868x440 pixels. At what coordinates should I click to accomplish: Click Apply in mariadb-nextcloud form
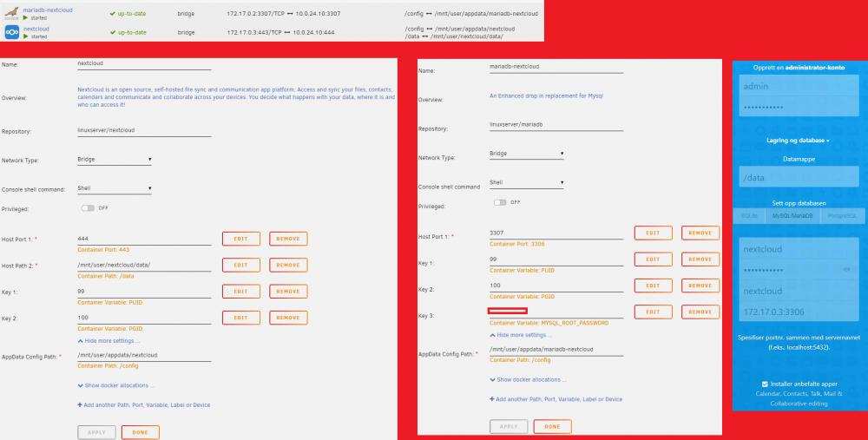click(x=509, y=427)
